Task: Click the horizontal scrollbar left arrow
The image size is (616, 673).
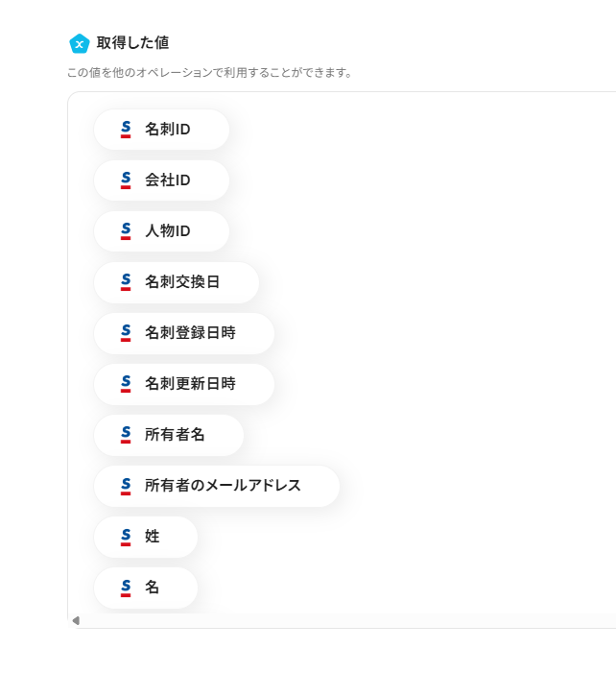Action: click(x=76, y=620)
